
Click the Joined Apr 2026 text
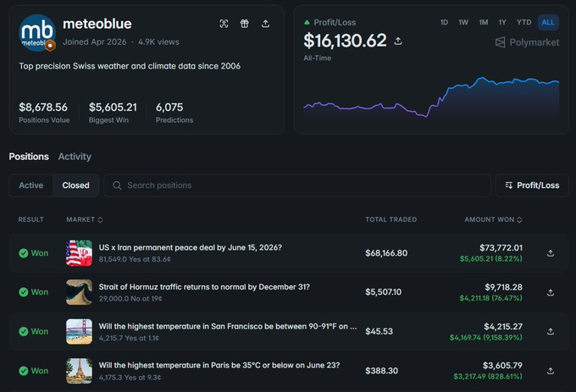point(94,41)
